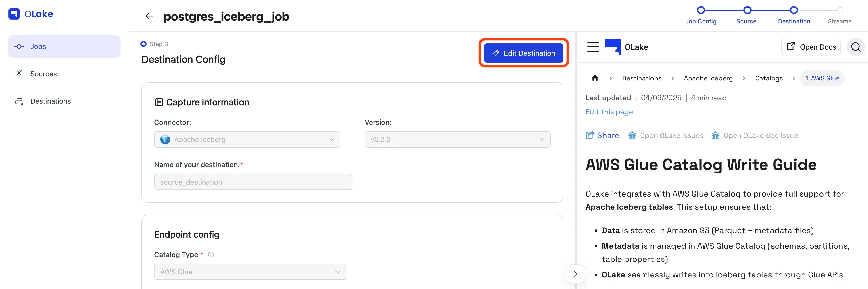The height and width of the screenshot is (289, 868).
Task: Open the Catalog Type AWS Glue dropdown
Action: 250,272
